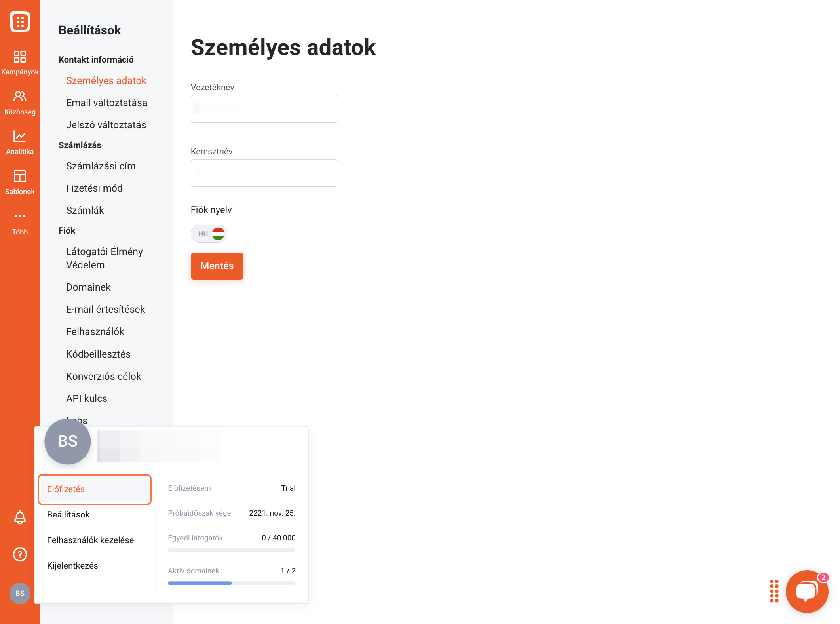Choose Kijelentkezés to log out
The image size is (840, 624).
coord(72,565)
